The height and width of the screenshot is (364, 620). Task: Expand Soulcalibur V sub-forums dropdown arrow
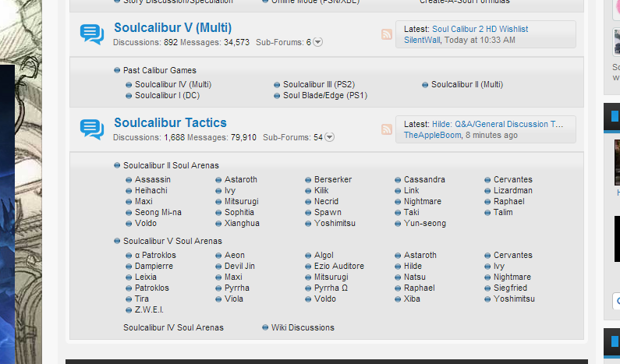318,42
